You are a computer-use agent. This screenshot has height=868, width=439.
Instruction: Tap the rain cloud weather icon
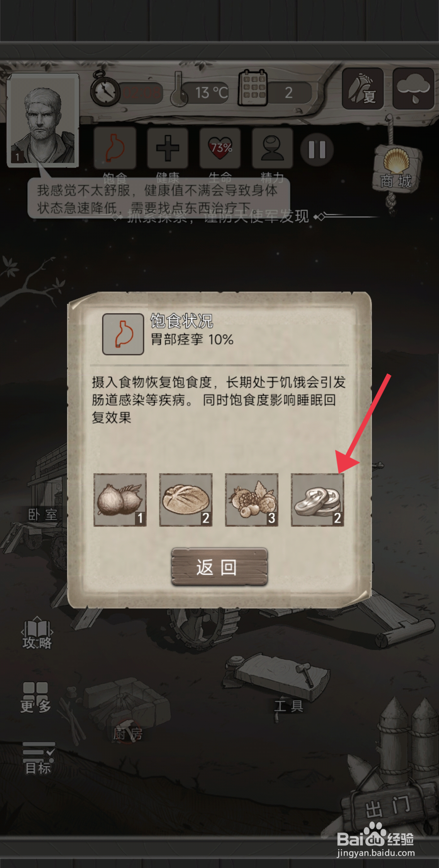click(x=413, y=89)
